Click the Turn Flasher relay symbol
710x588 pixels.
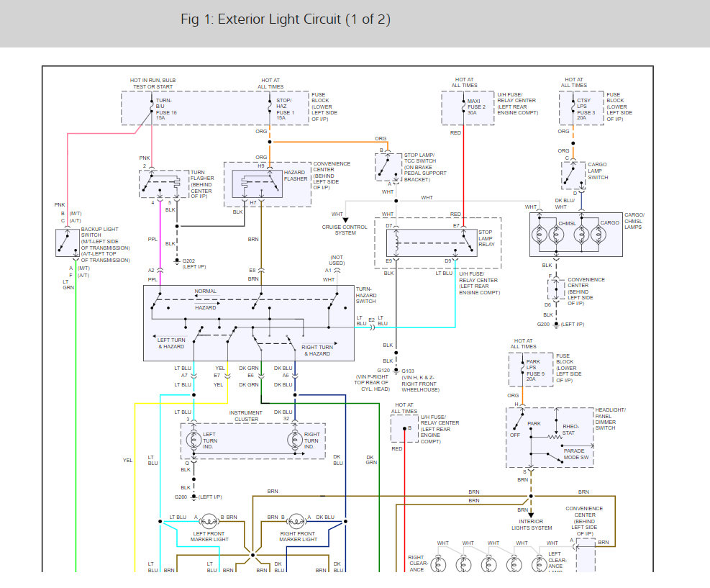click(163, 184)
